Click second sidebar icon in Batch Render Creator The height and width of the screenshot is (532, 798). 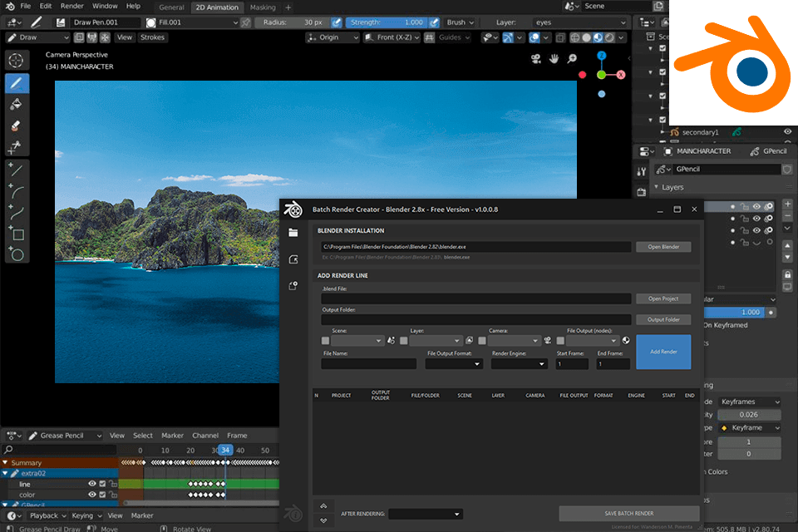293,259
